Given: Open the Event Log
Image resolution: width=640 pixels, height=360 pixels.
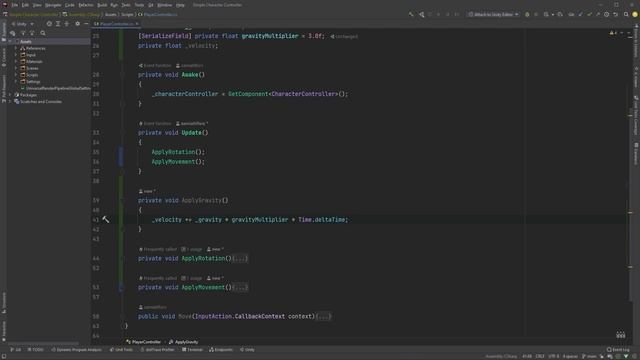Looking at the screenshot, I should click(x=618, y=350).
